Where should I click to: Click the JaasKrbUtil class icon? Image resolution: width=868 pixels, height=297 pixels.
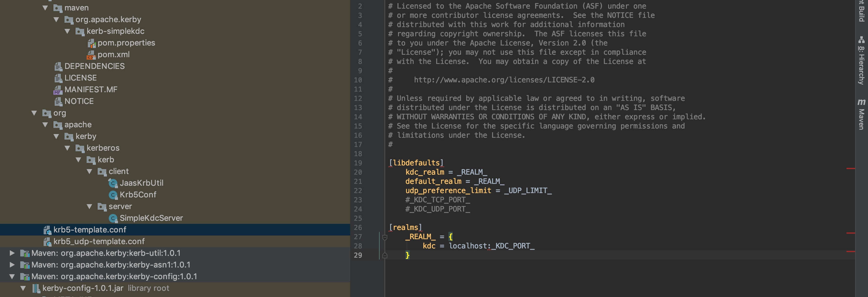tap(113, 183)
